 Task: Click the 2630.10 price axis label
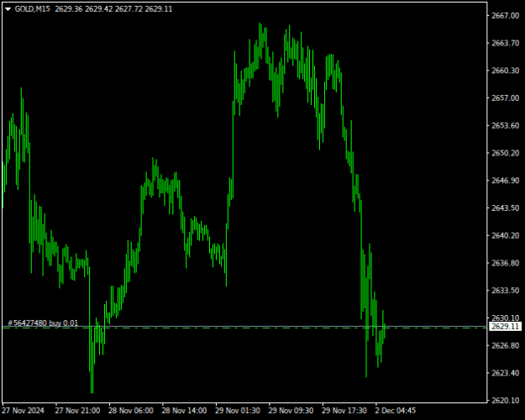505,318
